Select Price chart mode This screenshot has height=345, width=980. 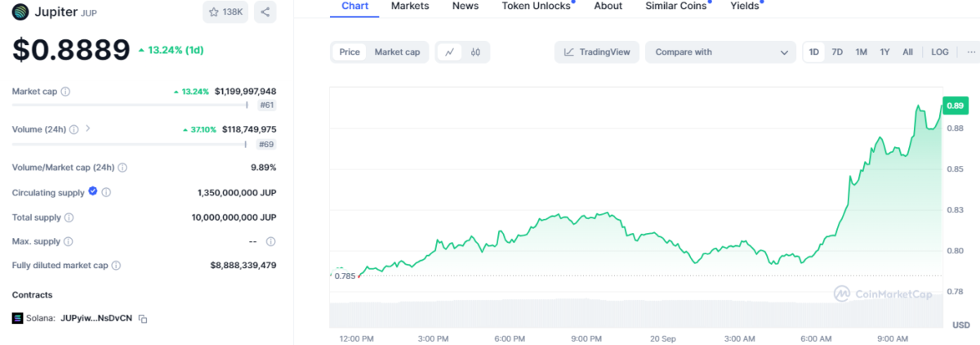350,52
